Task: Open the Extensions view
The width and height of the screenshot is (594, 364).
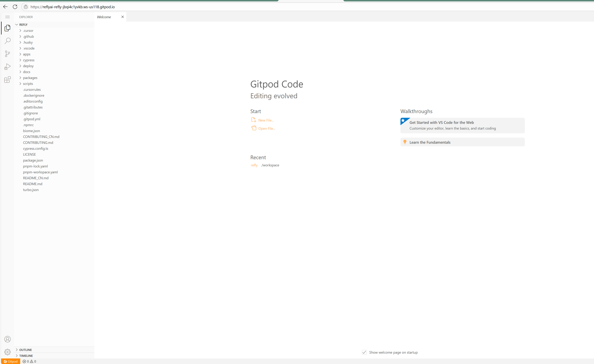Action: pyautogui.click(x=8, y=80)
